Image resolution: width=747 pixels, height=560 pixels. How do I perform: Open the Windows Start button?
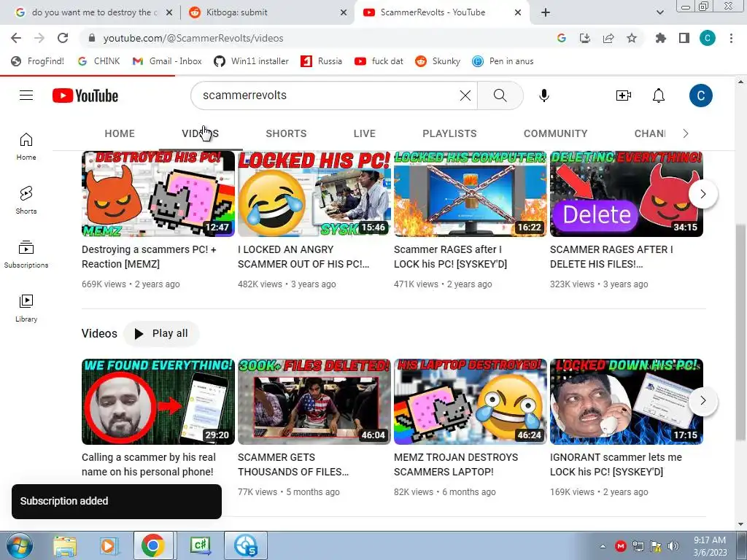pos(19,546)
